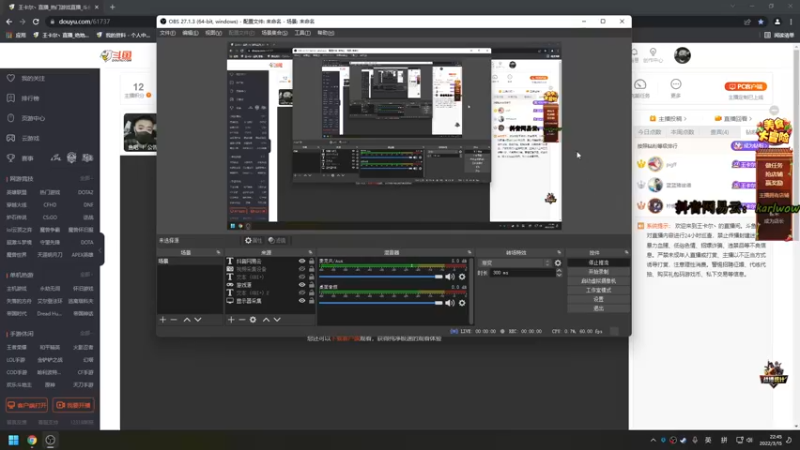The width and height of the screenshot is (800, 450).
Task: Toggle visibility of 文本 (GDI+) source
Action: (302, 277)
